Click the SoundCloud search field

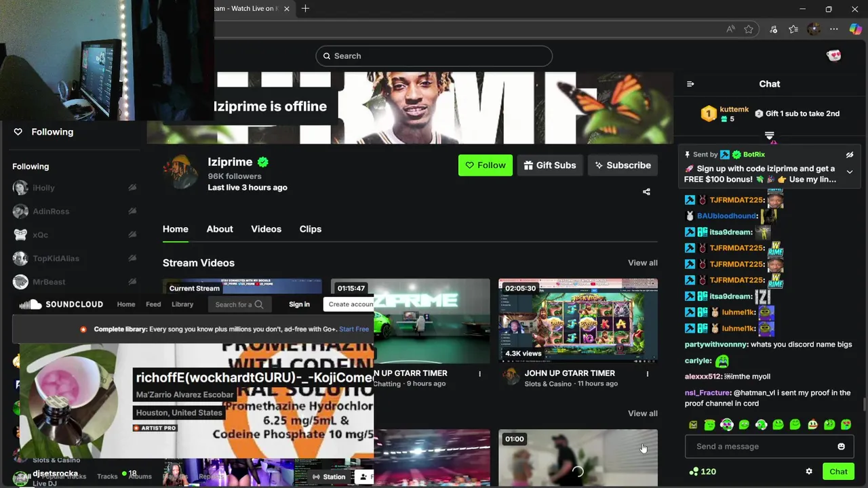point(239,304)
